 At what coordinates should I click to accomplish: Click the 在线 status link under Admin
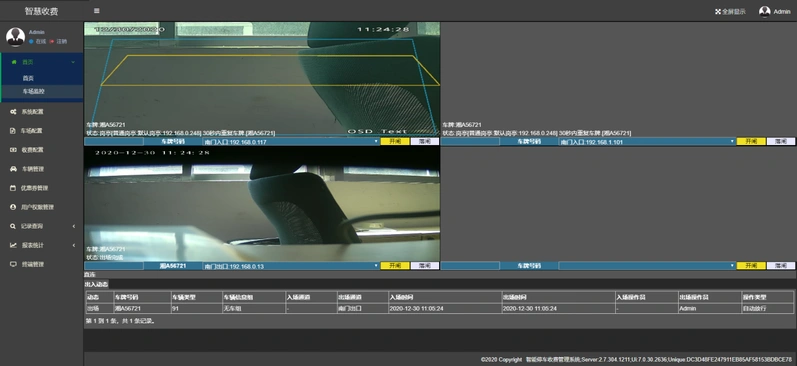[38, 42]
